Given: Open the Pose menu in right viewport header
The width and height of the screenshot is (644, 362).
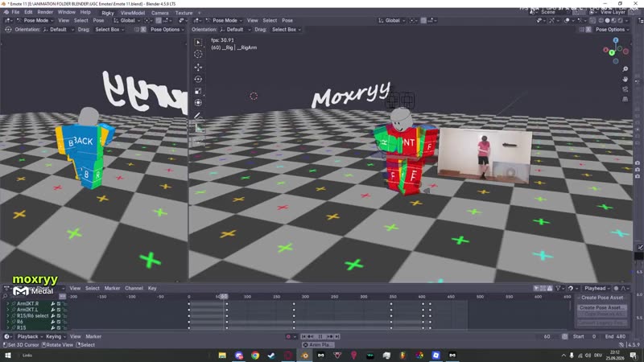Looking at the screenshot, I should [x=287, y=20].
